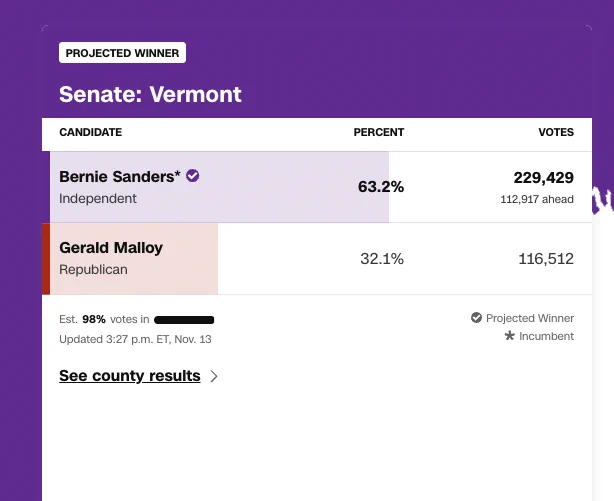Click the 112,917 ahead margin text
This screenshot has width=614, height=501.
tap(537, 199)
